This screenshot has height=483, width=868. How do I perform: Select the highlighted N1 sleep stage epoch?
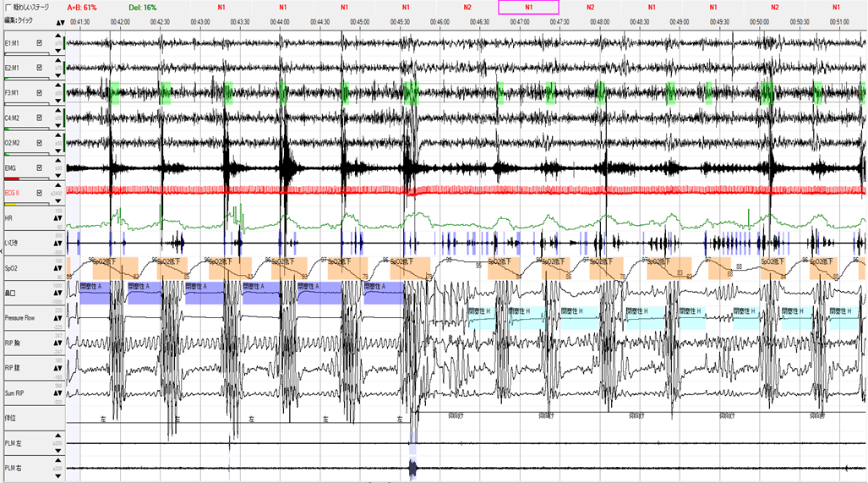pos(528,7)
